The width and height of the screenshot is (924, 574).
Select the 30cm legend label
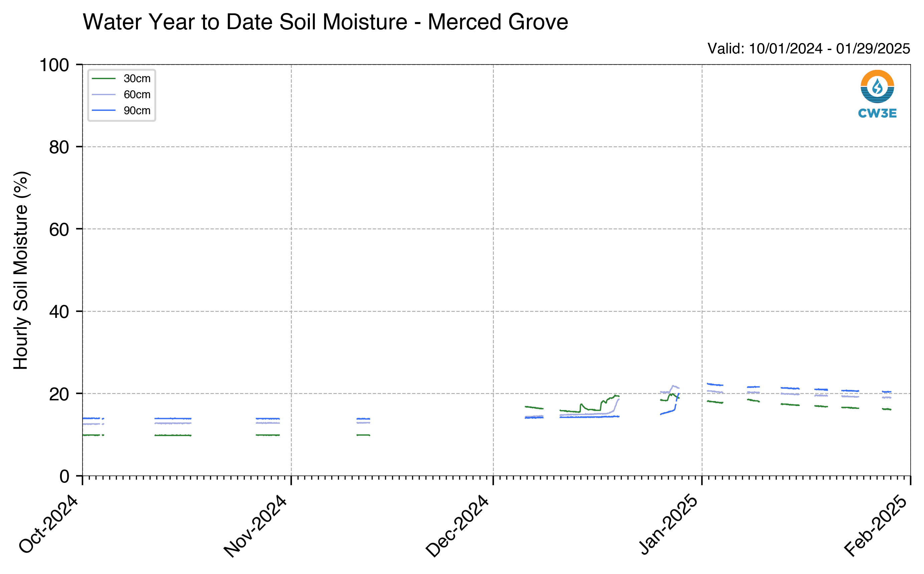(137, 78)
